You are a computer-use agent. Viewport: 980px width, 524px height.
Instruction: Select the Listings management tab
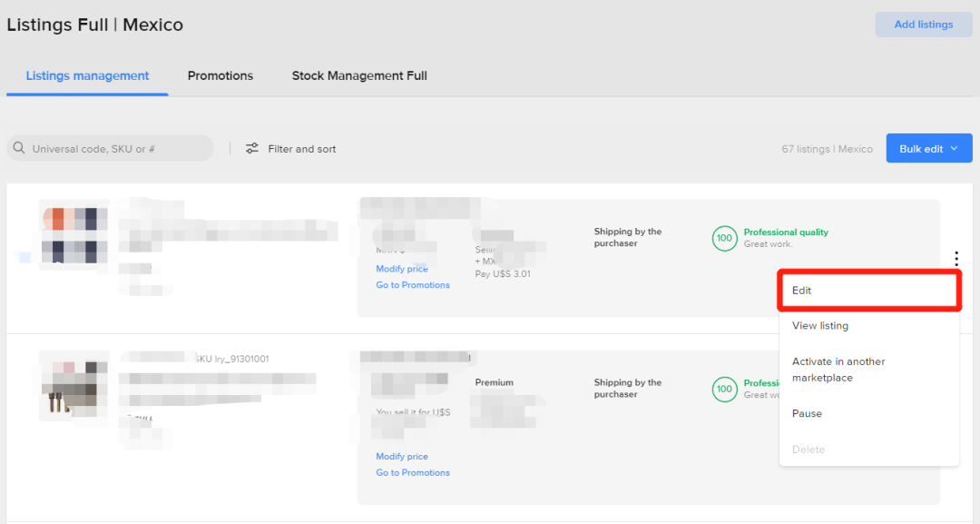(x=87, y=75)
